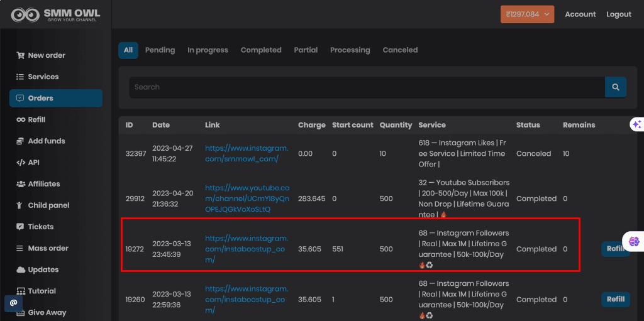This screenshot has height=321, width=644.
Task: Open the @ chat widget button
Action: 13,303
